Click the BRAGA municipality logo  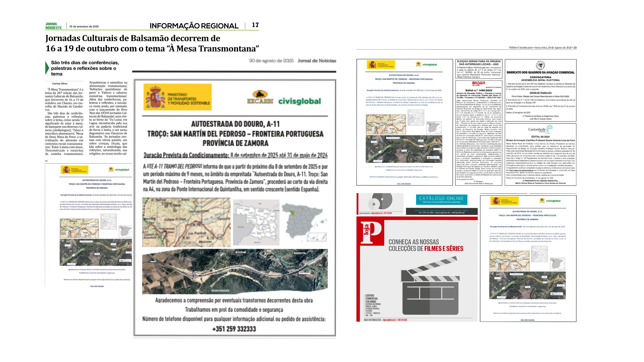tap(478, 84)
